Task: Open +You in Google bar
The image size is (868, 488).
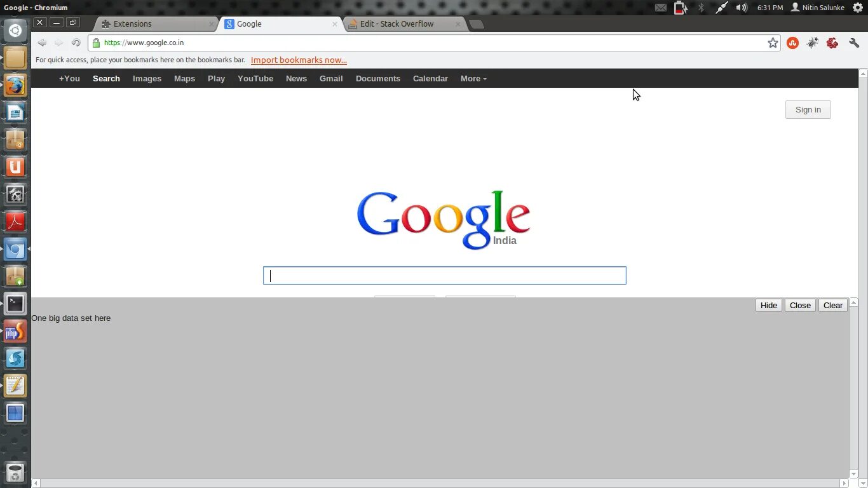Action: tap(69, 79)
